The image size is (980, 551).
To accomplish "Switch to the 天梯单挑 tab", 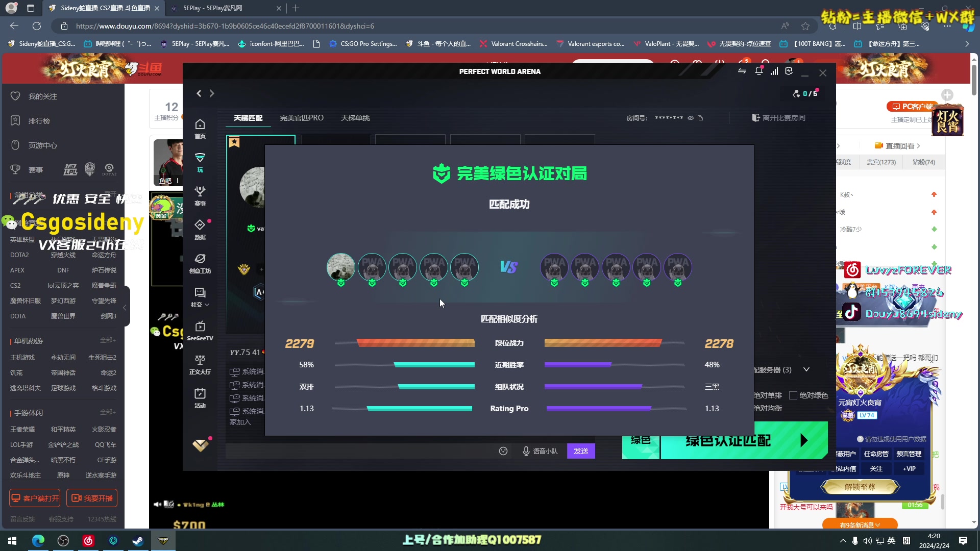I will click(x=355, y=118).
